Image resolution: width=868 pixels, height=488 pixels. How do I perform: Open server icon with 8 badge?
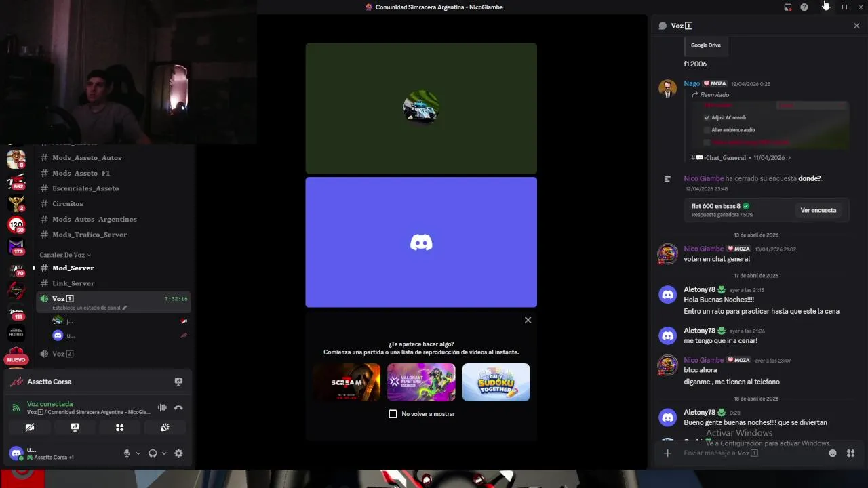(16, 160)
